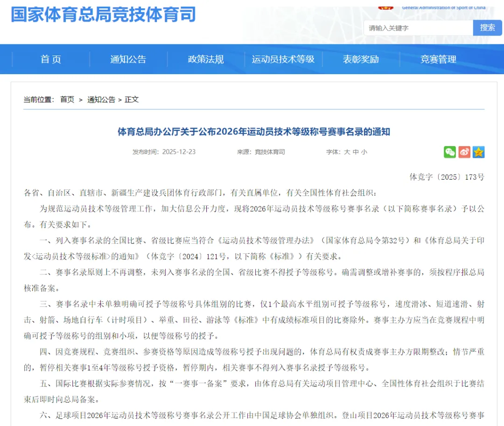
Task: Go to 首页 in breadcrumb
Action: click(x=67, y=99)
